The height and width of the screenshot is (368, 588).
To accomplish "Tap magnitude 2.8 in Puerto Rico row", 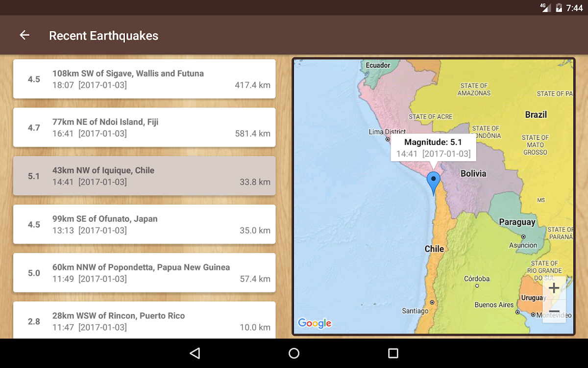I will pos(34,321).
